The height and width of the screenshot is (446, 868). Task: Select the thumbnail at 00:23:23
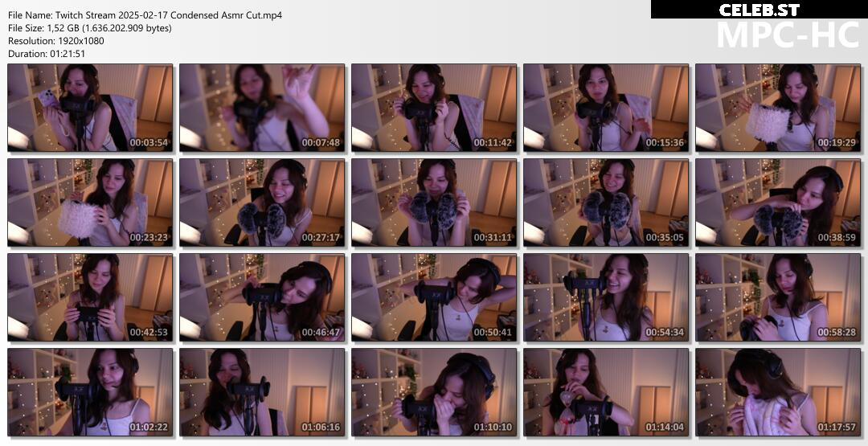pos(90,203)
